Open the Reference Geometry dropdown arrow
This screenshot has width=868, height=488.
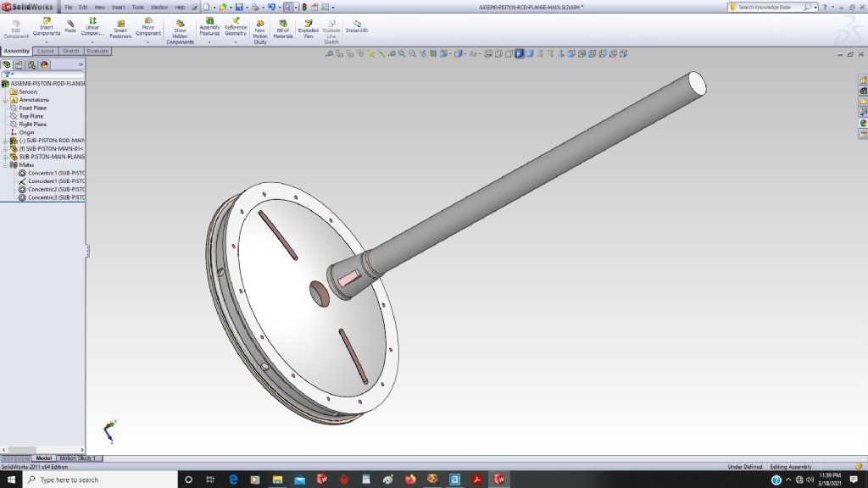point(236,42)
